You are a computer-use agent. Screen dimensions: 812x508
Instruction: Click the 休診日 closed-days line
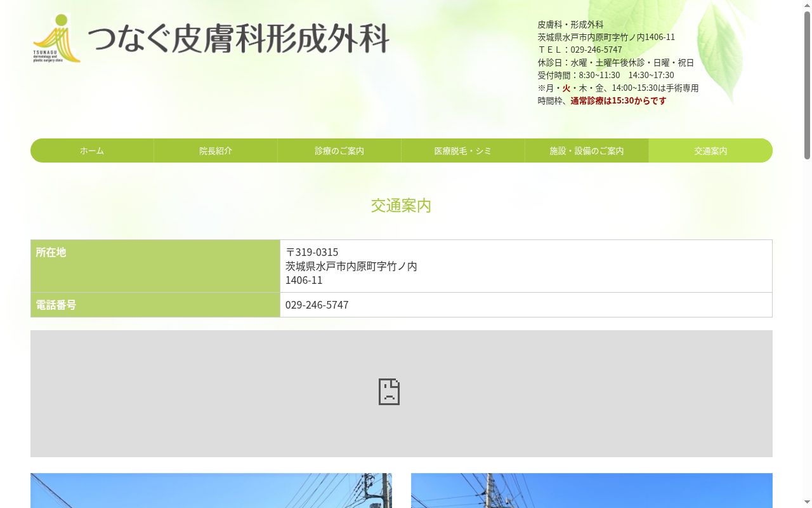coord(616,62)
